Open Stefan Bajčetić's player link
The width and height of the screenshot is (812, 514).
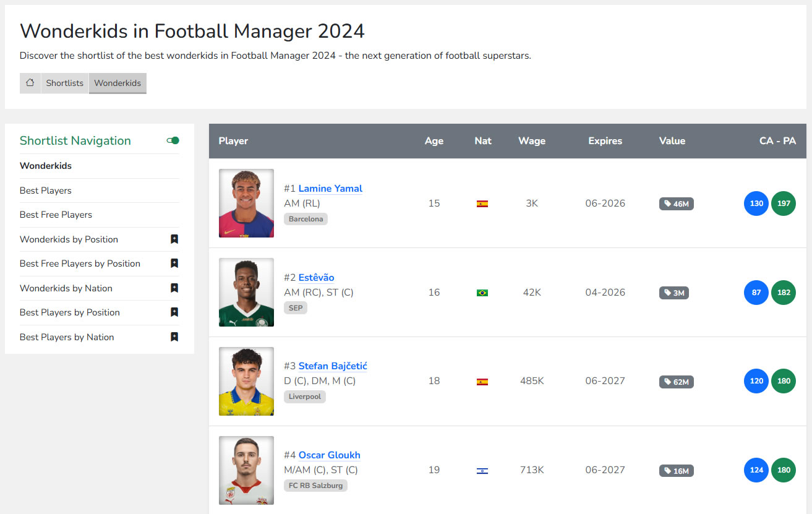(x=333, y=366)
